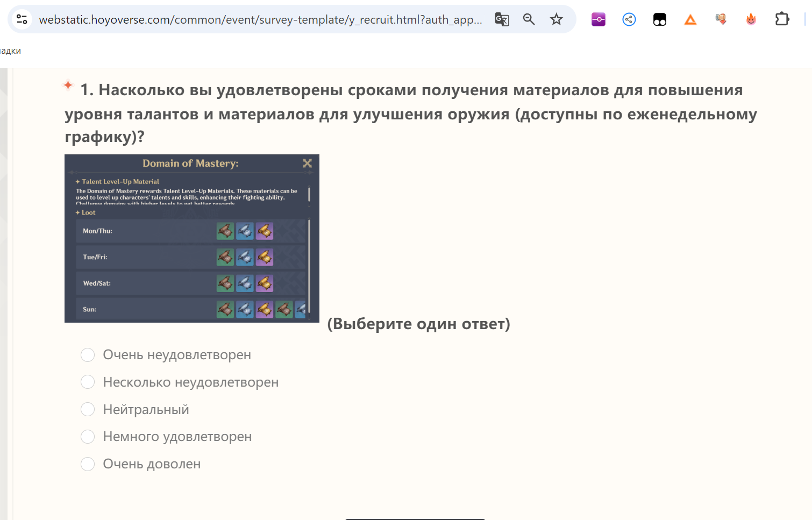Click the Mon/Thu blue talent book icon

245,231
